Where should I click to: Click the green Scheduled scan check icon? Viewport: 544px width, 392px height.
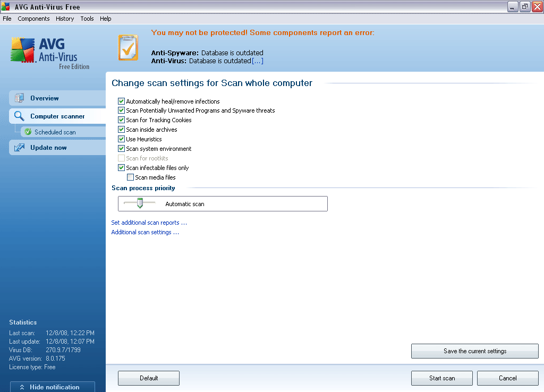point(28,132)
